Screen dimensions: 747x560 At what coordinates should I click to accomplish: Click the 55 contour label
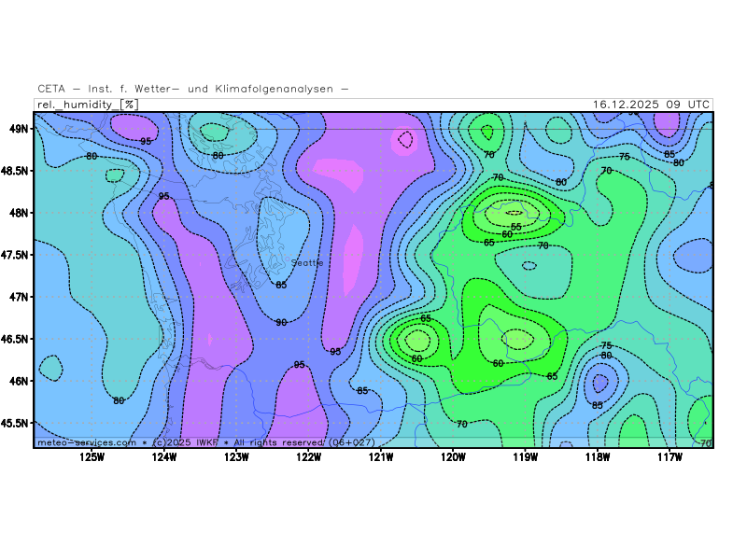pos(515,227)
